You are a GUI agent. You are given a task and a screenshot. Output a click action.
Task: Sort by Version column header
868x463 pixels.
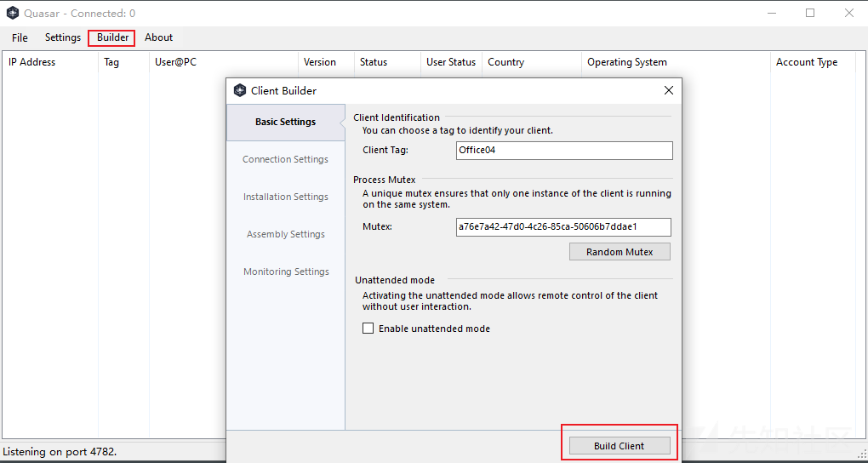click(327, 63)
